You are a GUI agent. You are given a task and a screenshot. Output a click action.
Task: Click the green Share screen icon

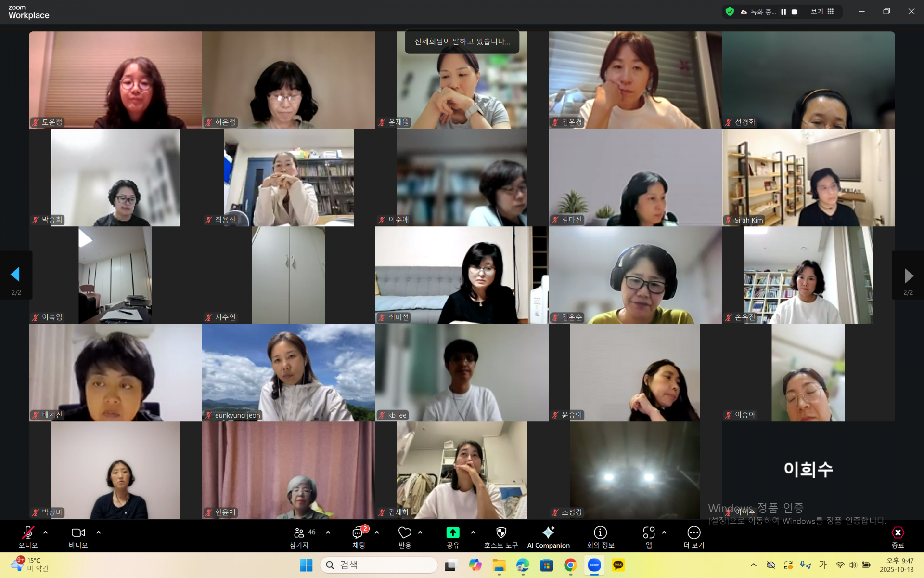tap(452, 532)
